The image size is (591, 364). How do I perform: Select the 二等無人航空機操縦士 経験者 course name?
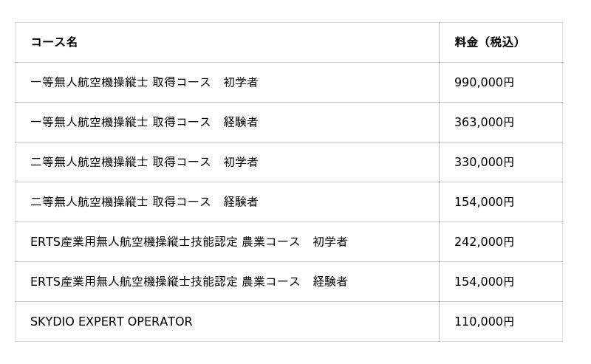pos(144,202)
